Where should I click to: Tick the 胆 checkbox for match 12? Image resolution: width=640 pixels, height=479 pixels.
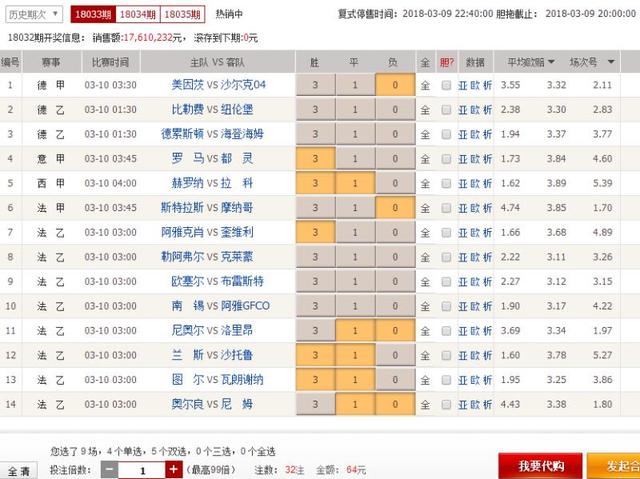coord(446,355)
